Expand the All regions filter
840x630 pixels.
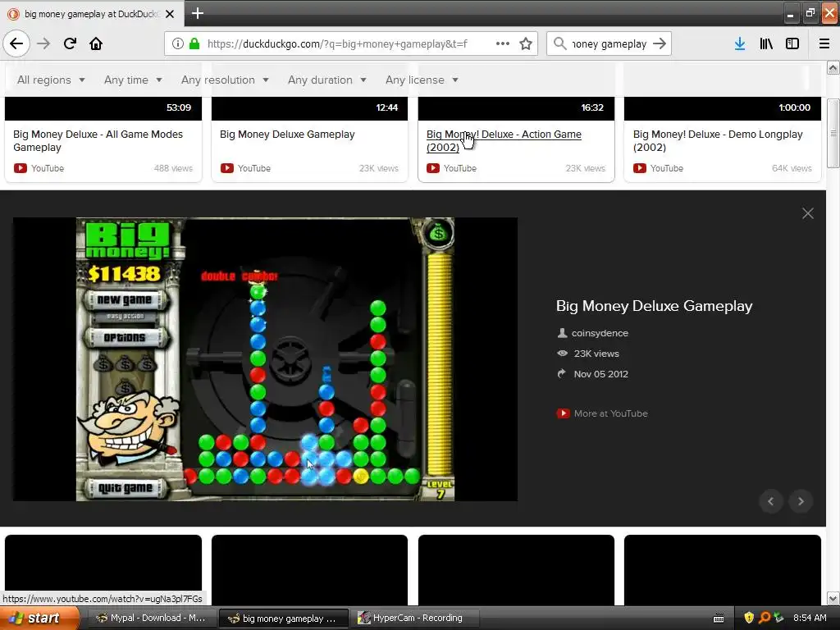51,80
